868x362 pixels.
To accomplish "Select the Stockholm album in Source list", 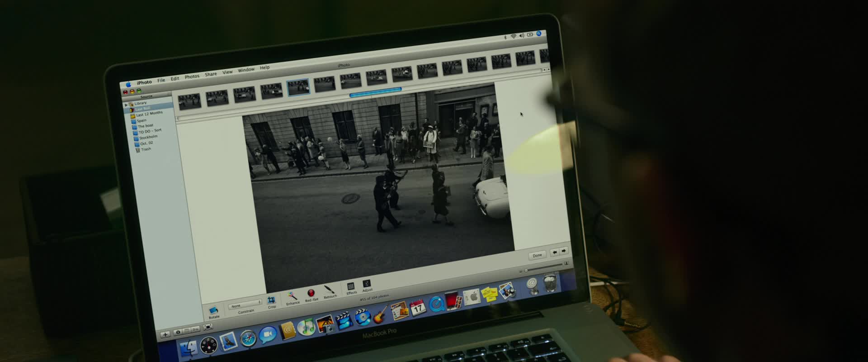I will pyautogui.click(x=148, y=137).
